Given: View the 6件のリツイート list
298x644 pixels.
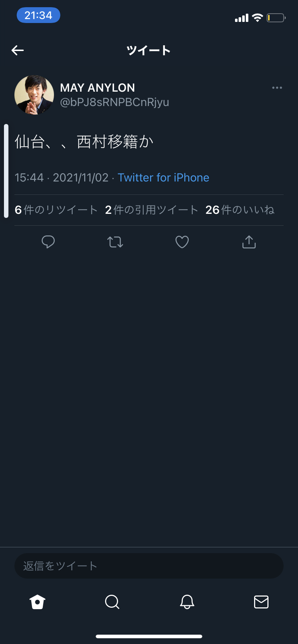Looking at the screenshot, I should [56, 210].
